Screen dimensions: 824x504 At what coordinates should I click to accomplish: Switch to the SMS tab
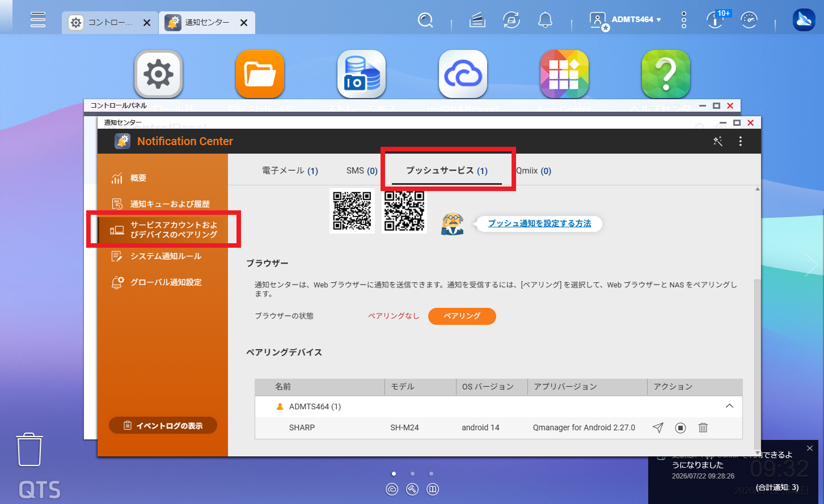pos(362,171)
